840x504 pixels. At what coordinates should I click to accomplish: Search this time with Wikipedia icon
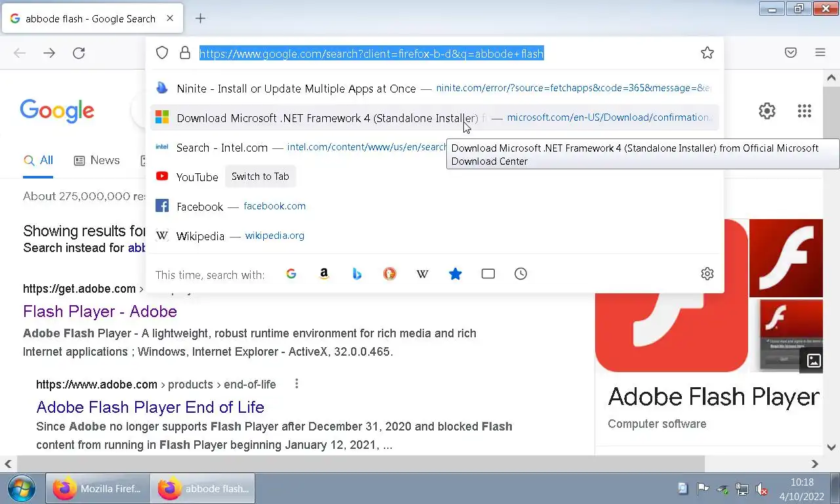(x=423, y=274)
